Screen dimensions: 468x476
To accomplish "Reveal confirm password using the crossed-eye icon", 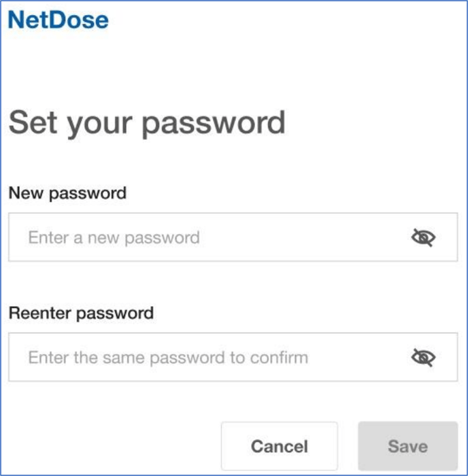I will coord(423,357).
